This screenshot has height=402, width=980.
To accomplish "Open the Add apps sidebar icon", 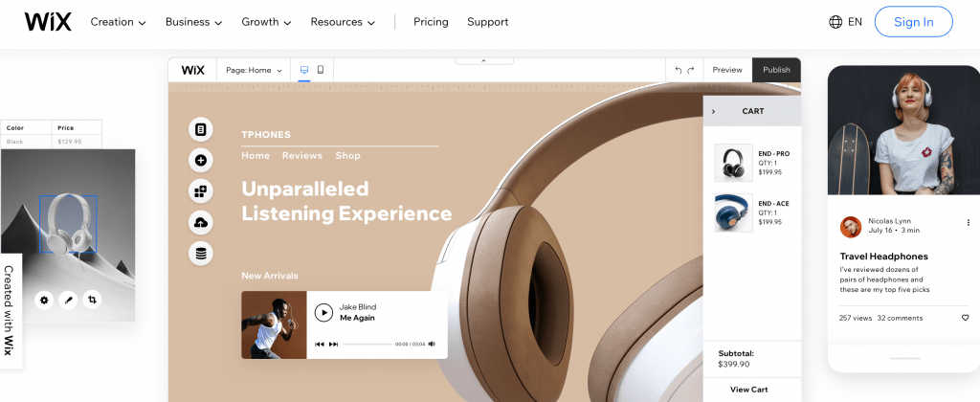I will (201, 190).
